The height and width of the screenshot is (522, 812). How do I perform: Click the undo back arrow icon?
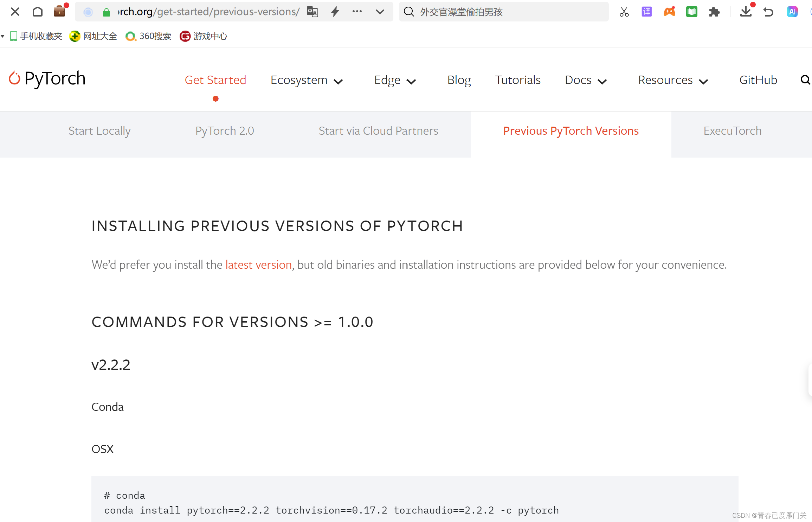768,12
